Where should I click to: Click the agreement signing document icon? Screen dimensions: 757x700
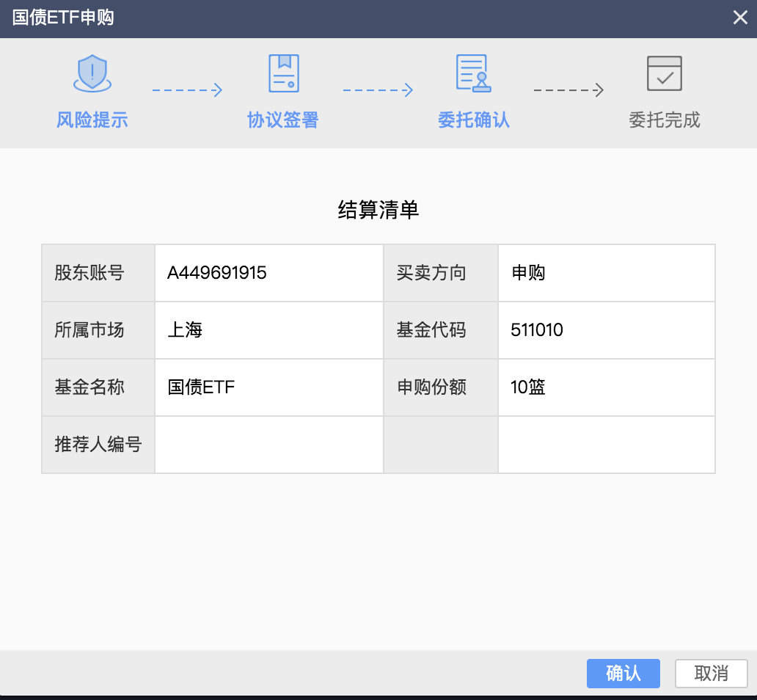point(283,73)
